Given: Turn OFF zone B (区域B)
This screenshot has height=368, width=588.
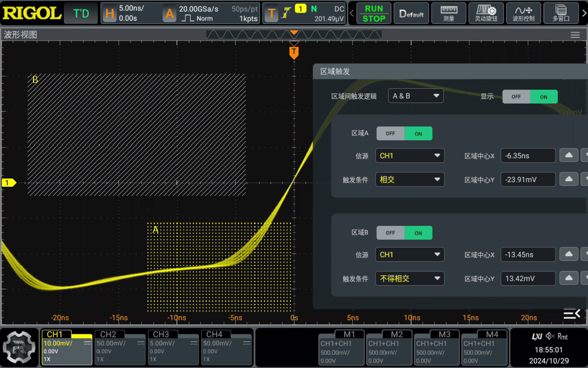Looking at the screenshot, I should click(x=390, y=233).
